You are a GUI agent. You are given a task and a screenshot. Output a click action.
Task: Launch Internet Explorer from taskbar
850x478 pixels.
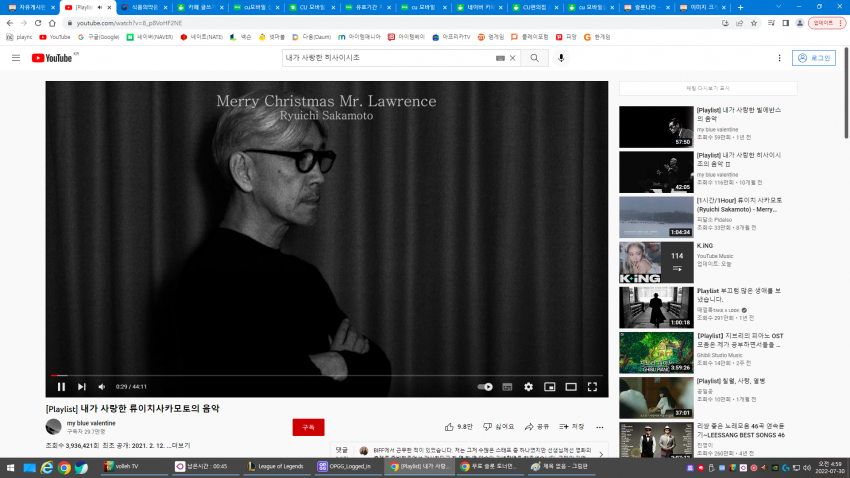pos(47,467)
